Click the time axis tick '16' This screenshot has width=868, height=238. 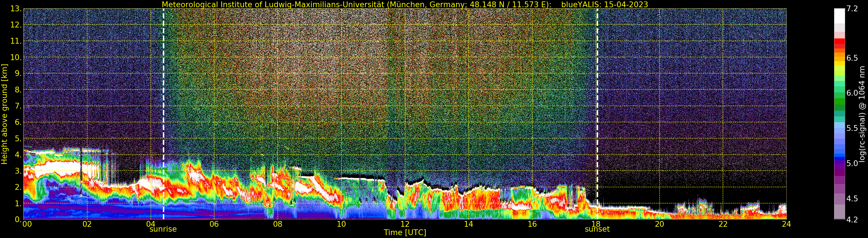(x=532, y=224)
